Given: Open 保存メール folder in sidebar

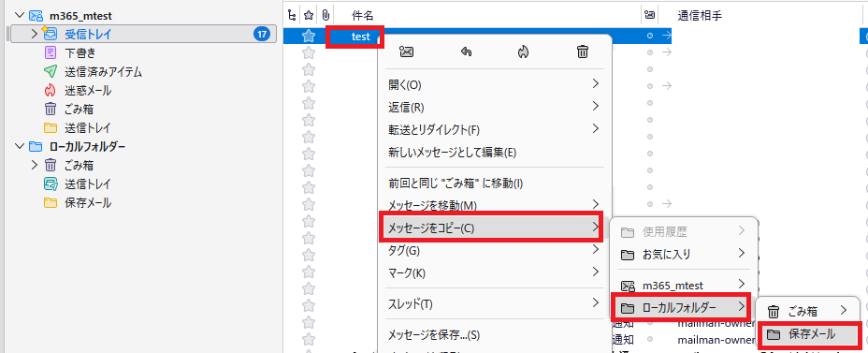Looking at the screenshot, I should click(x=88, y=203).
